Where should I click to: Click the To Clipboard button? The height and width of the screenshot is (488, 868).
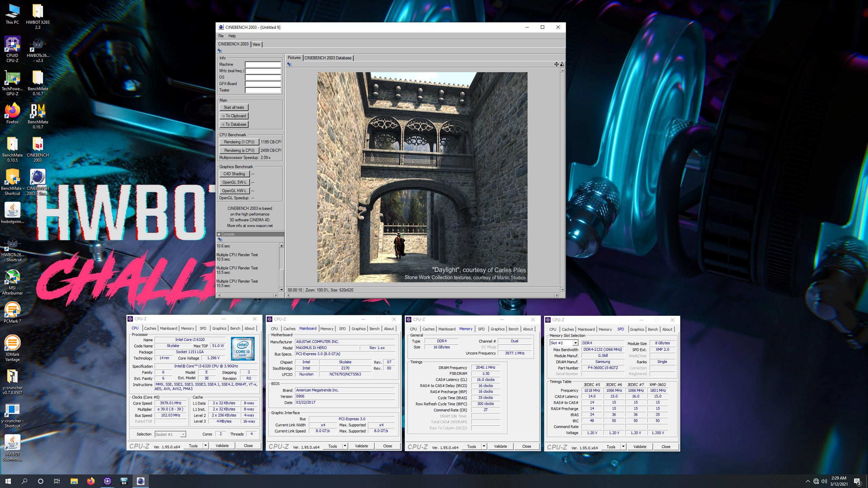coord(234,116)
